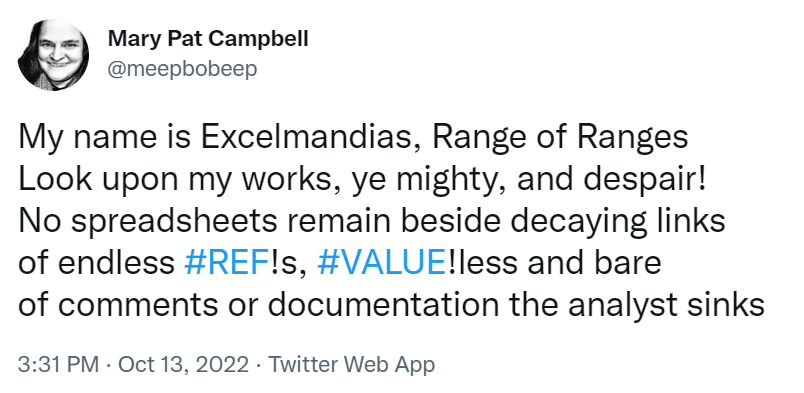Click the phrase the analyst sinks
This screenshot has height=393, width=804.
[x=637, y=305]
